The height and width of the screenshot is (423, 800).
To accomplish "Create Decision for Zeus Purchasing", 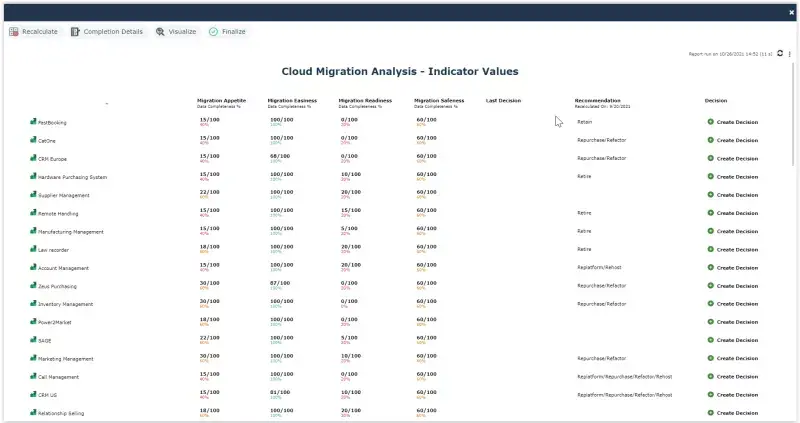I will point(733,286).
